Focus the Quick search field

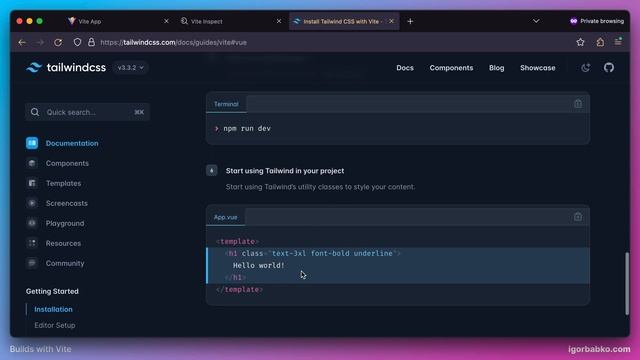(87, 112)
